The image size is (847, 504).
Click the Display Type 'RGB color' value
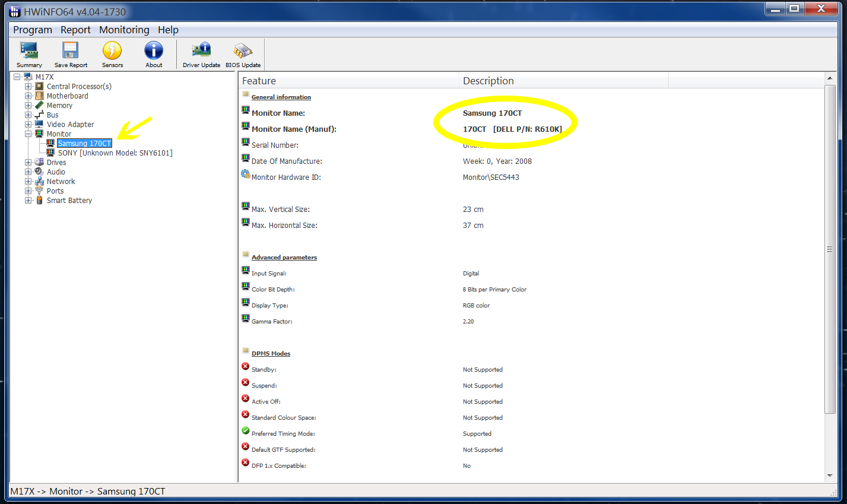476,305
